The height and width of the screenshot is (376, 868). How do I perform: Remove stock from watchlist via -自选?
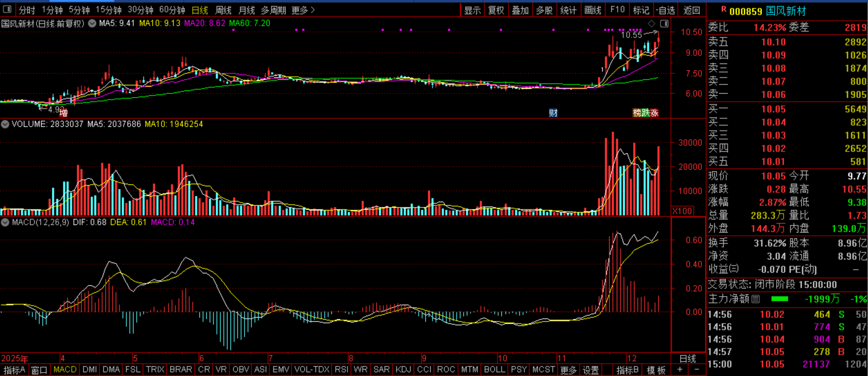click(665, 10)
